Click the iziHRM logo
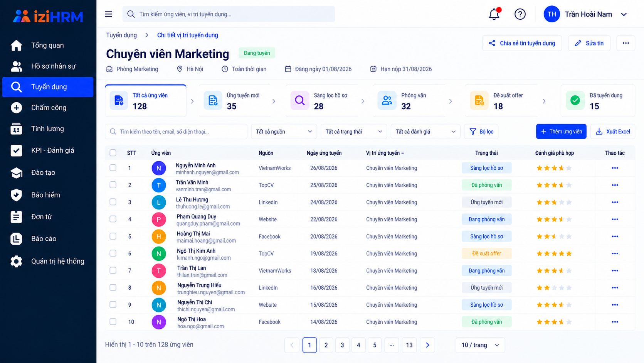The height and width of the screenshot is (363, 644). [48, 16]
